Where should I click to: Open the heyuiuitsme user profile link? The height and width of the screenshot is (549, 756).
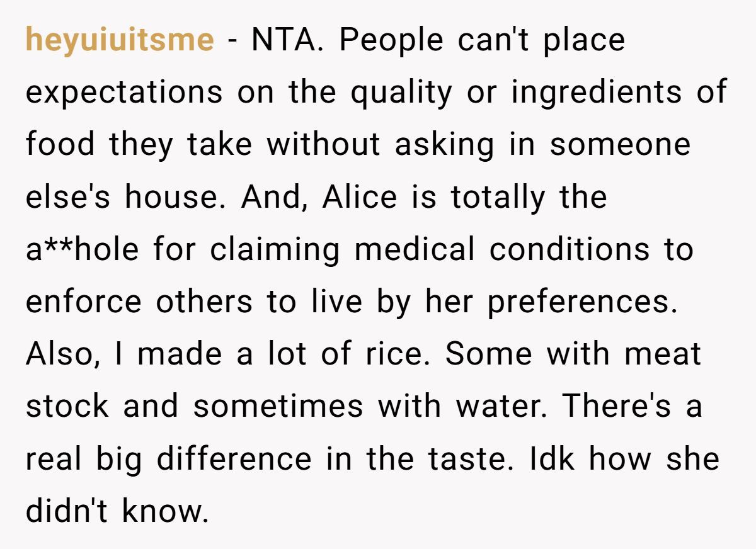click(x=120, y=40)
